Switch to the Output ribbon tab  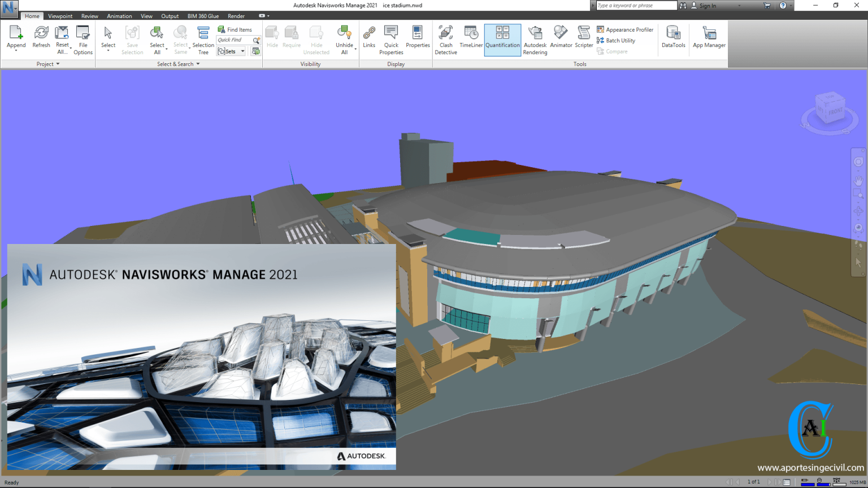click(170, 16)
